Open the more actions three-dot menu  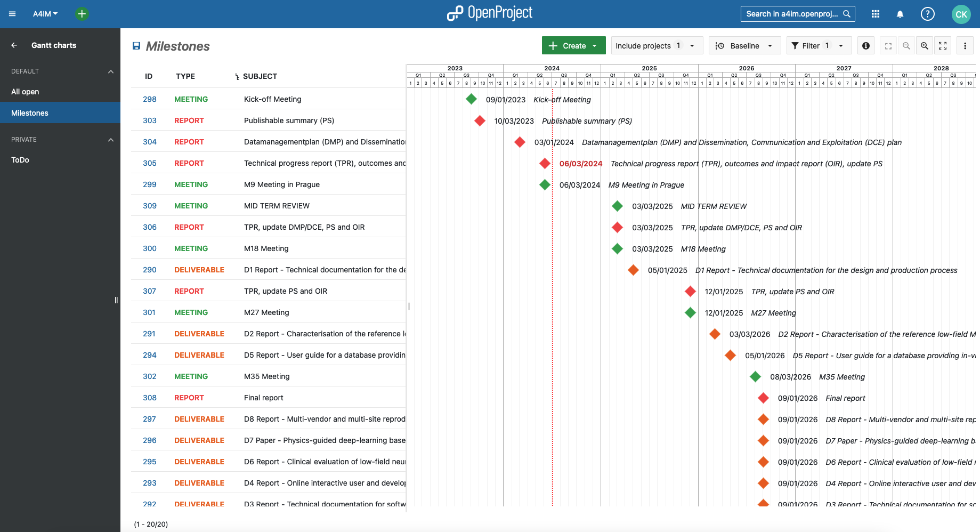coord(965,45)
